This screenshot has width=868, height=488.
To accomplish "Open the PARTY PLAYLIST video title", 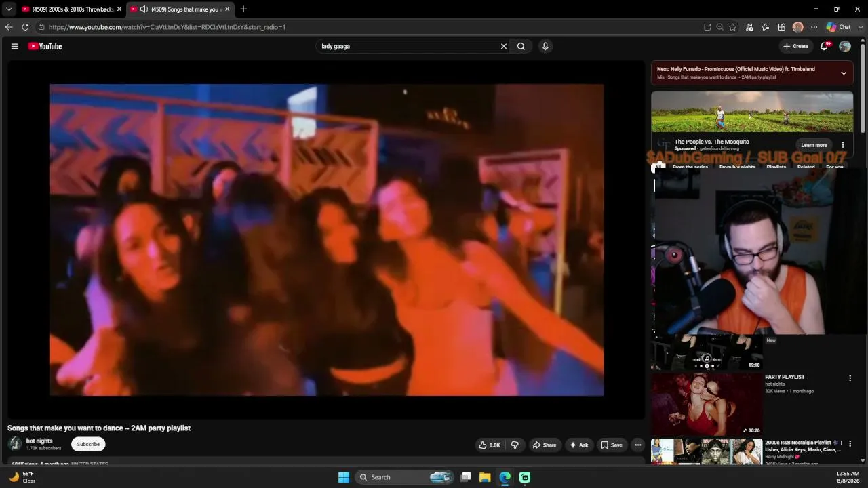I will click(785, 377).
